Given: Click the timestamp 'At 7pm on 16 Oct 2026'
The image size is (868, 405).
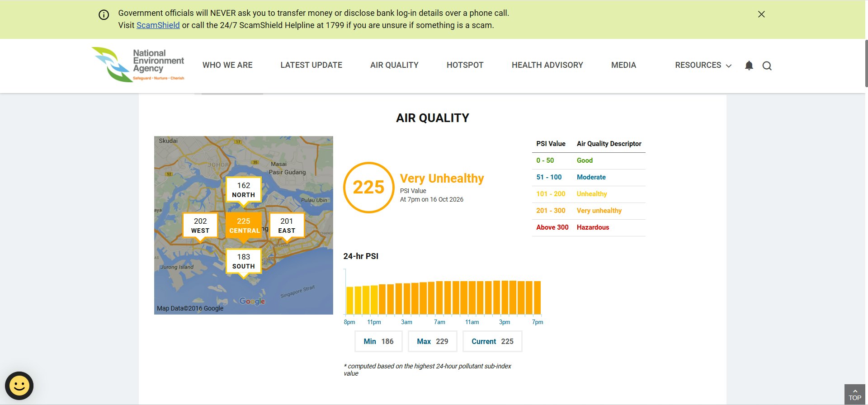Looking at the screenshot, I should click(432, 199).
